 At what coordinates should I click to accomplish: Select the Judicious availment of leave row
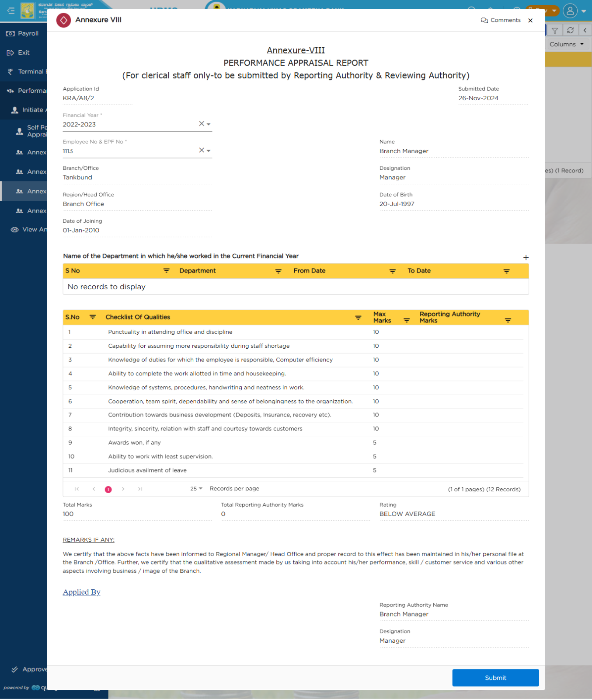(x=293, y=470)
